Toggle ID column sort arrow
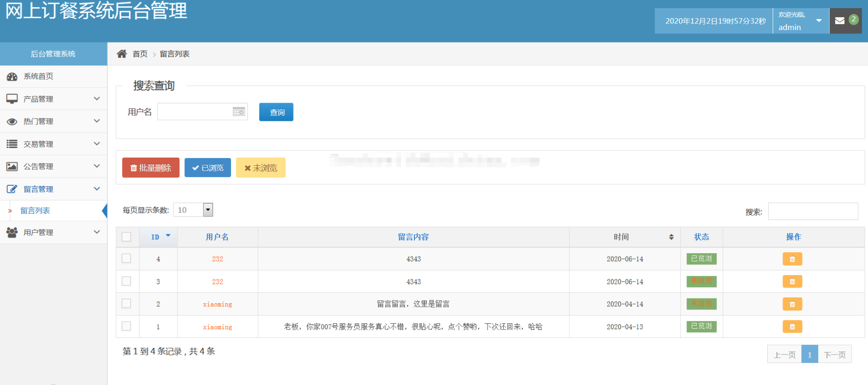Image resolution: width=868 pixels, height=385 pixels. tap(168, 235)
